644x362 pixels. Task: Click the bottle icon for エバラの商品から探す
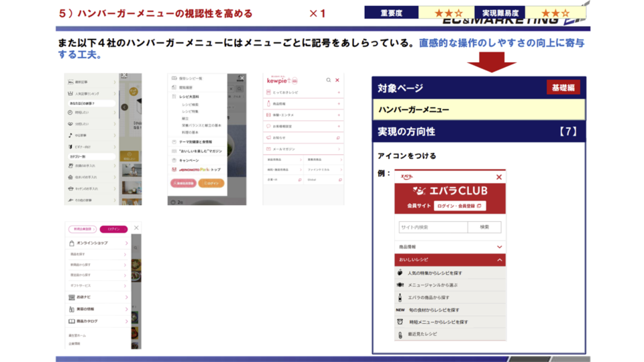400,297
